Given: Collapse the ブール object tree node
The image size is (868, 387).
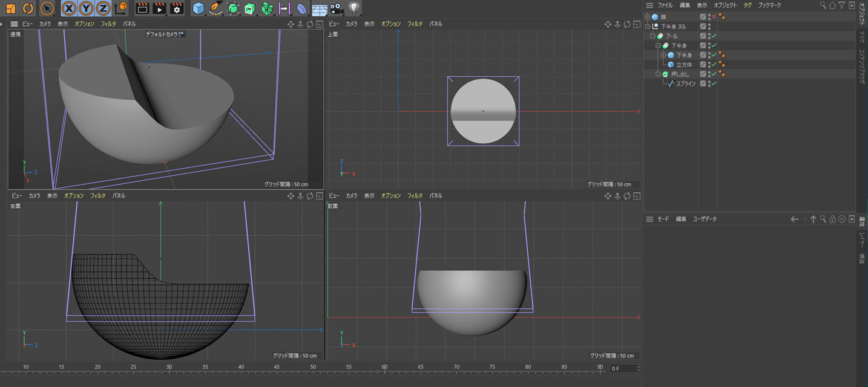Looking at the screenshot, I should [x=653, y=36].
